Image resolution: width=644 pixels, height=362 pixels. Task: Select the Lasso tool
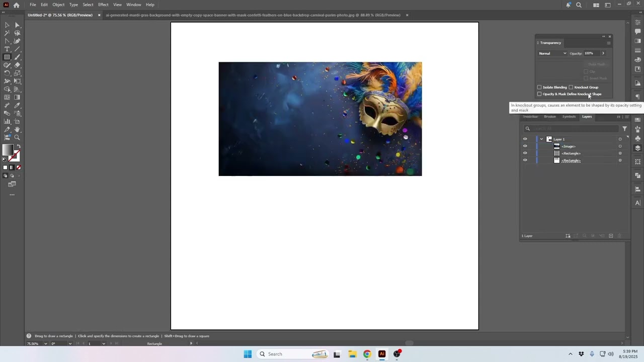[17, 33]
